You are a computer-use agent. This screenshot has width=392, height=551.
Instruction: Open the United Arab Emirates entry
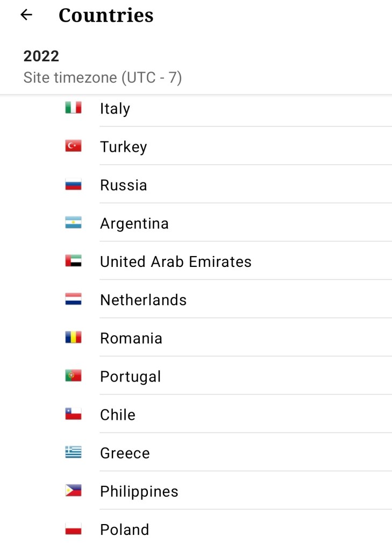(x=175, y=262)
